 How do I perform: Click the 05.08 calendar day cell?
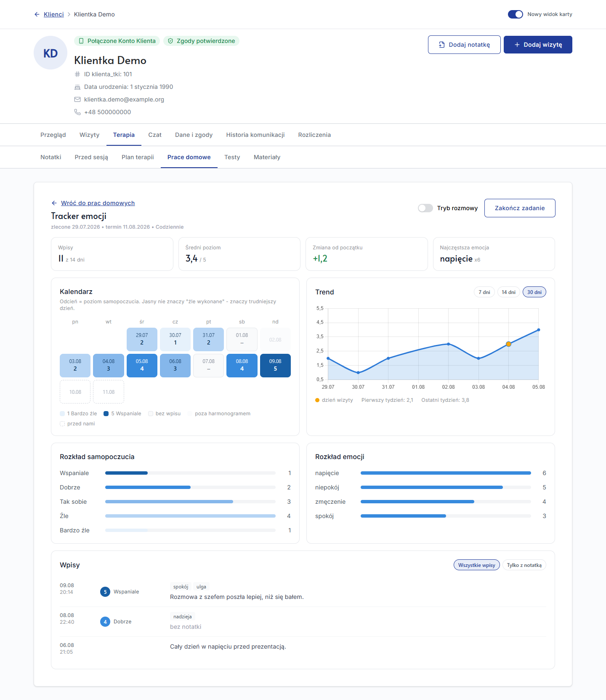[142, 366]
